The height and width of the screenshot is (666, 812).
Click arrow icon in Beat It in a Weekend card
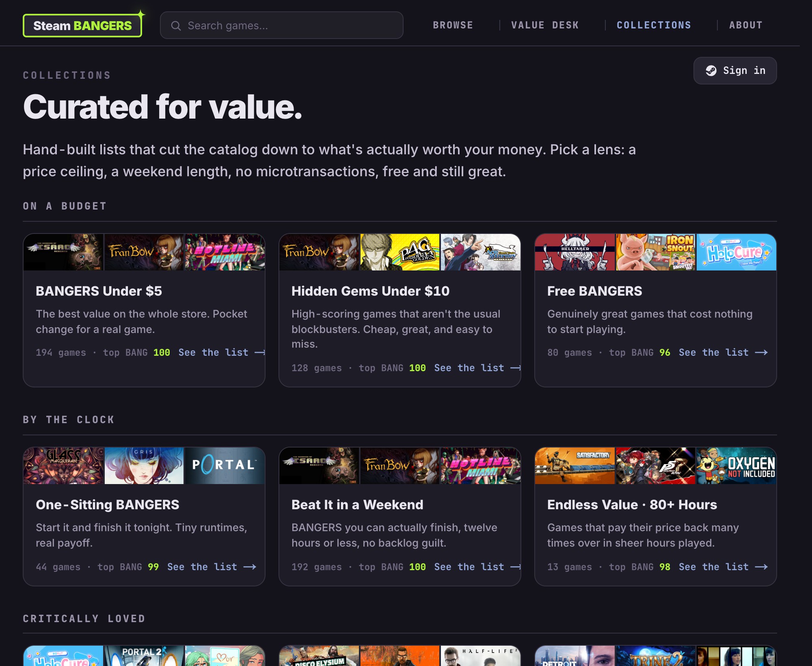pos(516,567)
